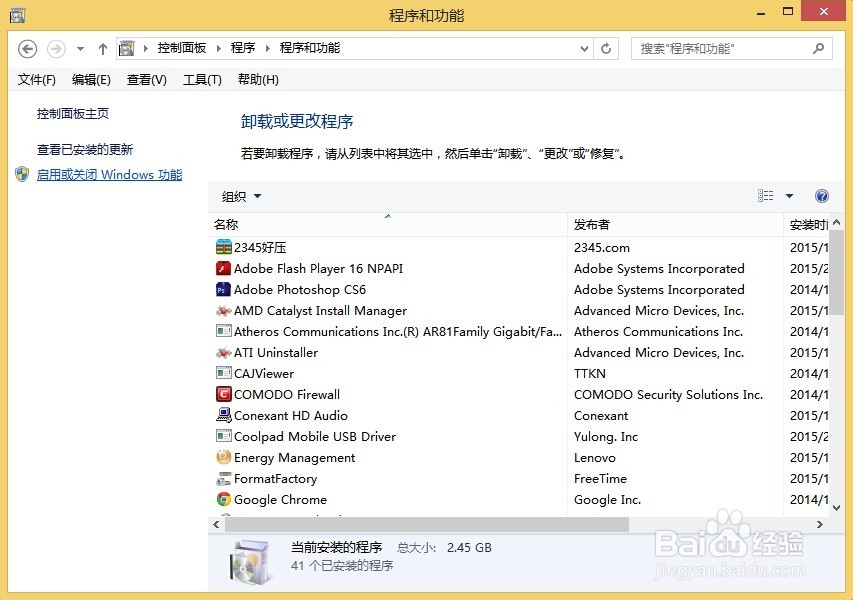Select Coolpad Mobile USB Driver icon
853x600 pixels.
pyautogui.click(x=224, y=436)
